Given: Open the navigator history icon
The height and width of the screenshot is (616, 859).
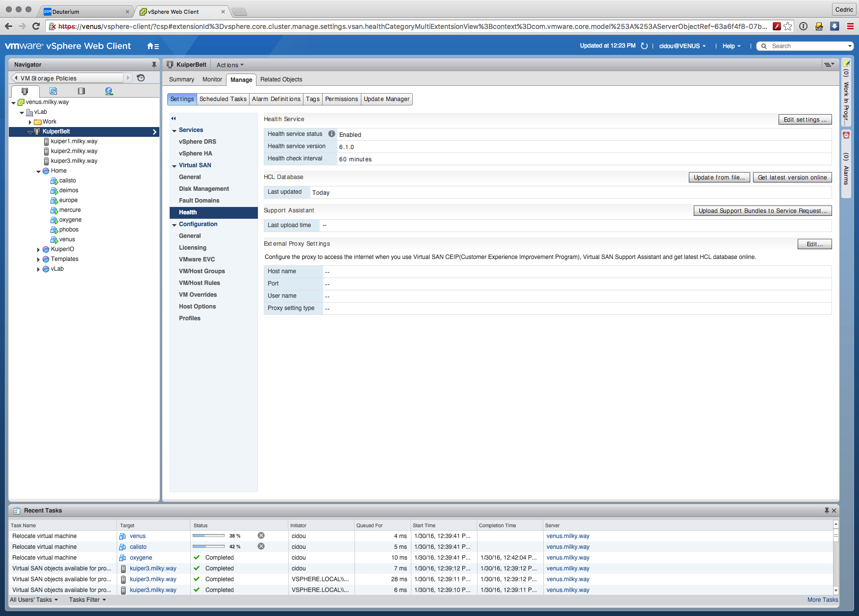Looking at the screenshot, I should pos(141,78).
